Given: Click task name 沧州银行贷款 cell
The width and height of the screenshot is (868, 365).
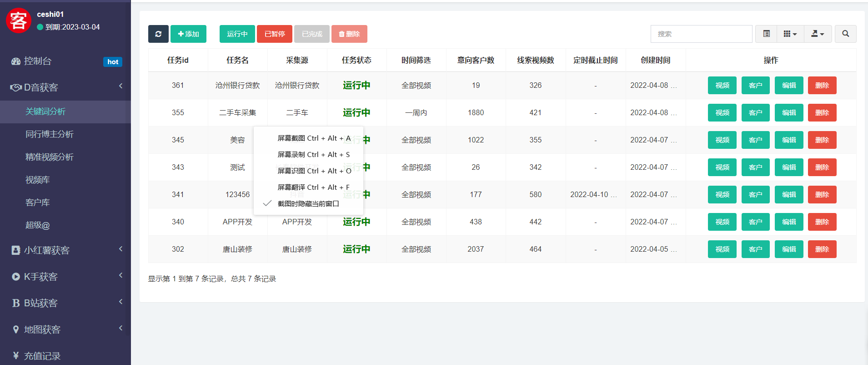Looking at the screenshot, I should 237,86.
